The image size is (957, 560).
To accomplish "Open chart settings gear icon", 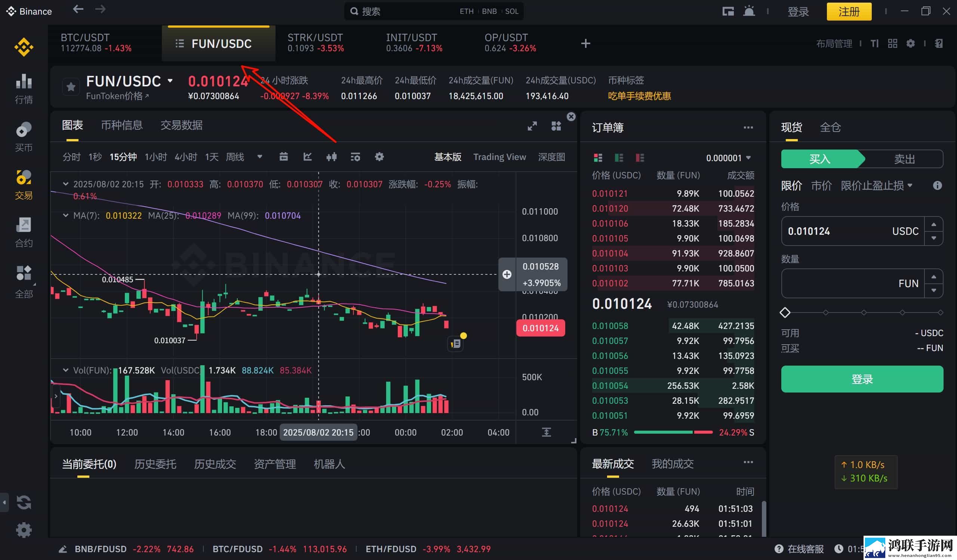I will (x=379, y=157).
